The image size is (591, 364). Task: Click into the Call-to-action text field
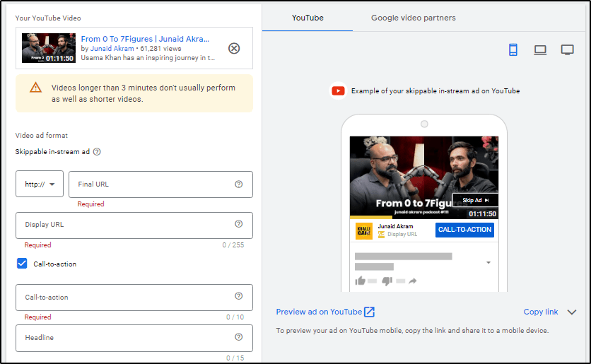pos(134,298)
